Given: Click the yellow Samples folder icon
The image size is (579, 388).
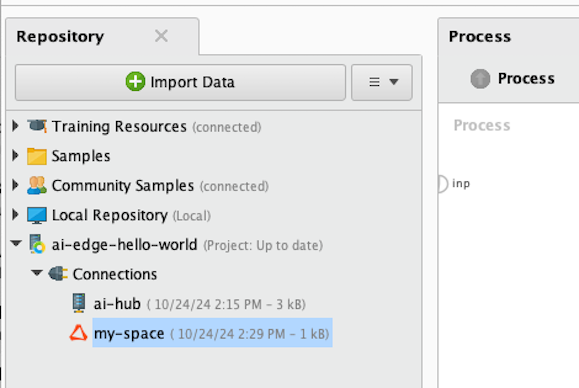Looking at the screenshot, I should (x=37, y=156).
